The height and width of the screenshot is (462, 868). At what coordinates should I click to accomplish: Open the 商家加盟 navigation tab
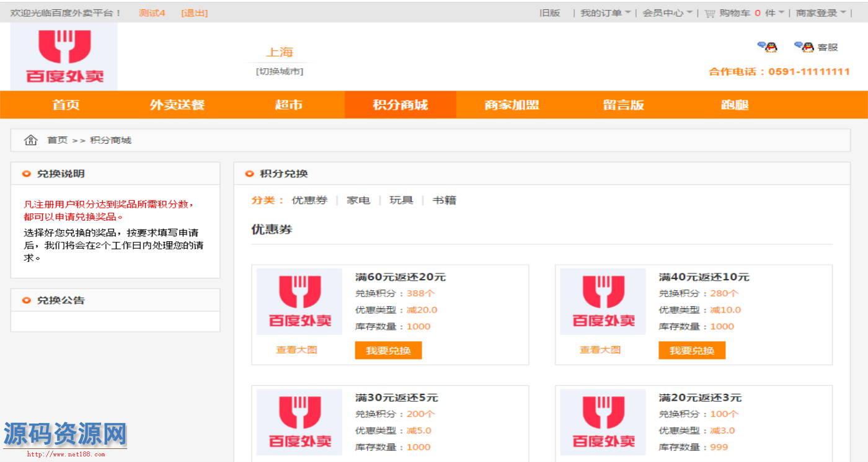tap(512, 105)
